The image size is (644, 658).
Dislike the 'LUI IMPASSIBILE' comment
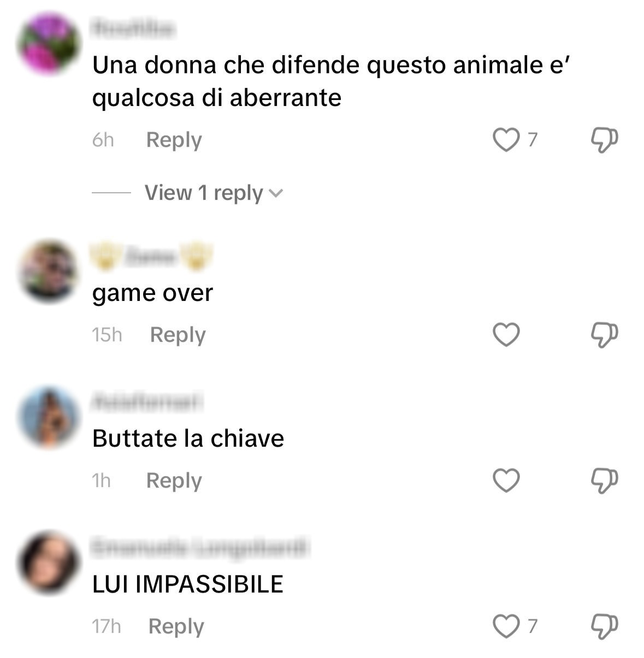tap(604, 626)
